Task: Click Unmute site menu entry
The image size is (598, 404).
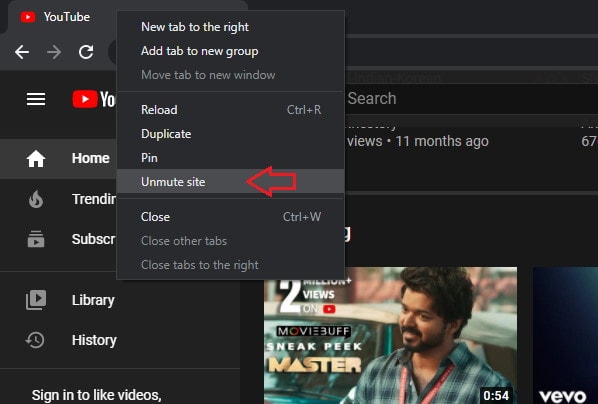Action: [x=230, y=182]
